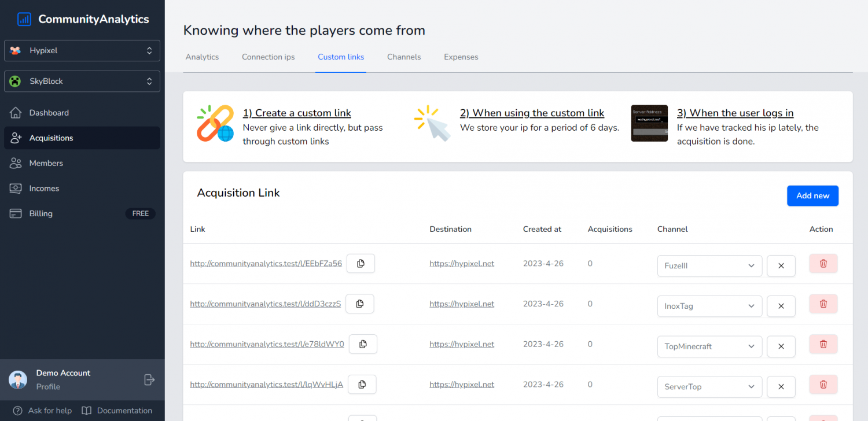Open the SkyBlock server selector
The image size is (868, 421).
pyautogui.click(x=82, y=81)
